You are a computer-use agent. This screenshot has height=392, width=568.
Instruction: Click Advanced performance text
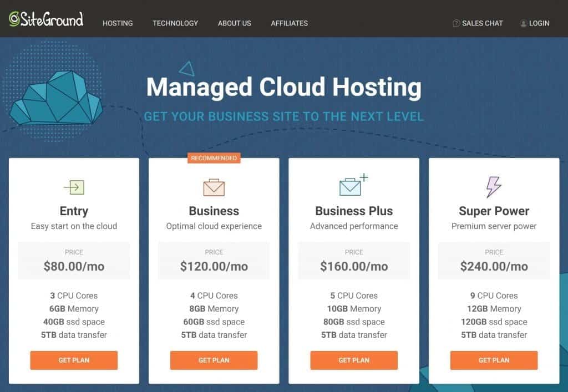click(354, 226)
